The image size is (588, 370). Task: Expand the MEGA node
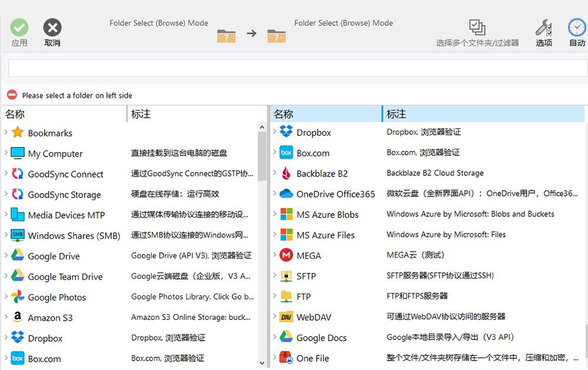275,255
